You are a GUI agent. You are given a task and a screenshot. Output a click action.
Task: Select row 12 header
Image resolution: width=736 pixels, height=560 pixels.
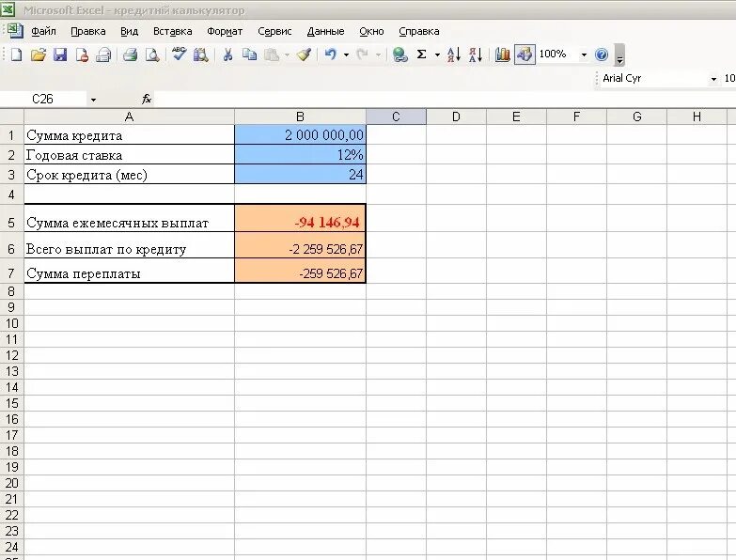[11, 355]
